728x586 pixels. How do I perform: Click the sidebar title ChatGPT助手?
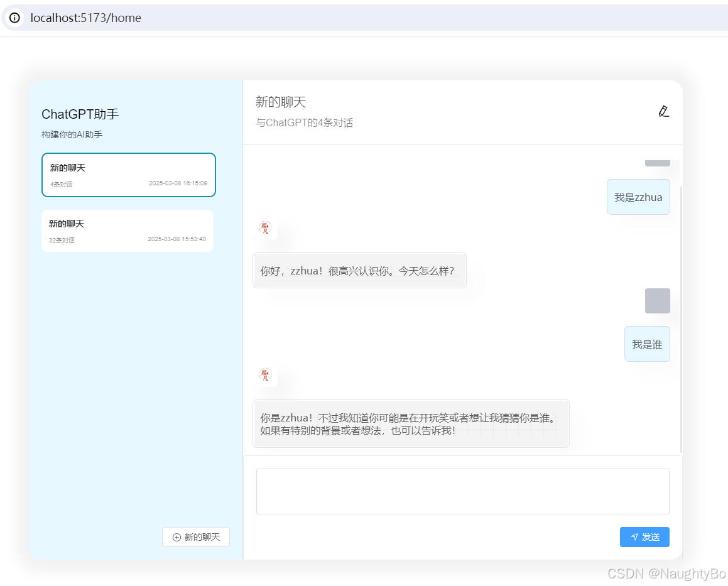pos(80,114)
